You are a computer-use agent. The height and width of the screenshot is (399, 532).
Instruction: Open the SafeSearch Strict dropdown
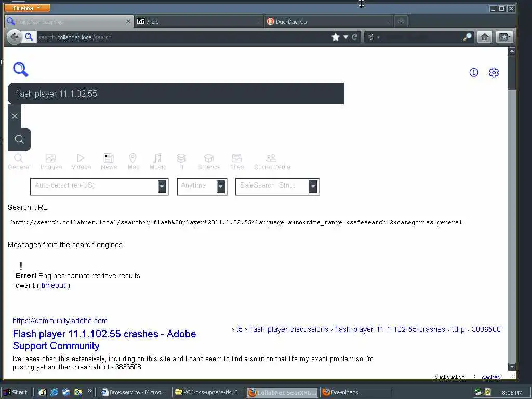click(x=277, y=187)
